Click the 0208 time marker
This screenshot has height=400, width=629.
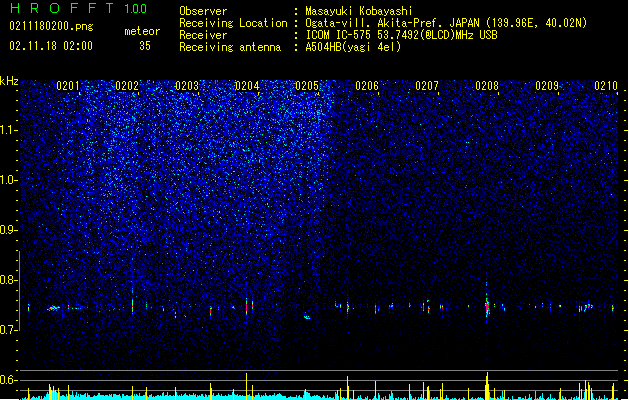coord(487,86)
